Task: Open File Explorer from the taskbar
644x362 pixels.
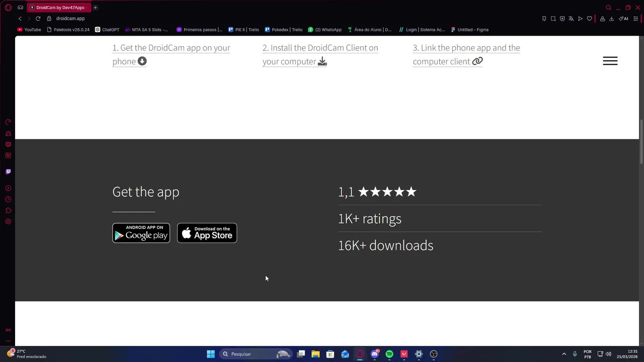Action: click(315, 354)
